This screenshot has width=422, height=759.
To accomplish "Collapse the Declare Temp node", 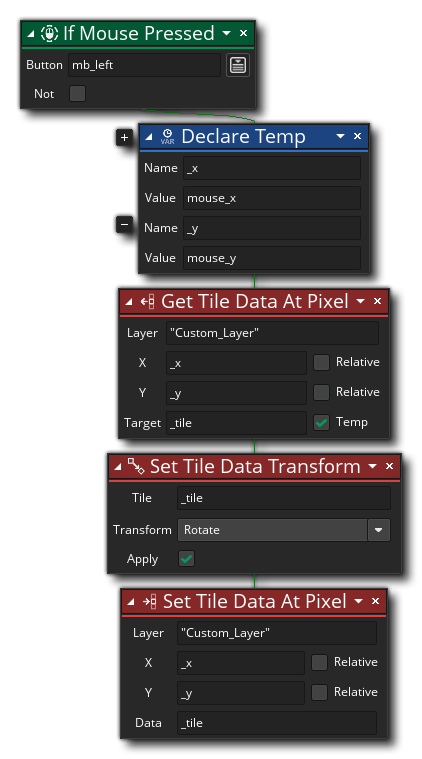I will tap(149, 137).
